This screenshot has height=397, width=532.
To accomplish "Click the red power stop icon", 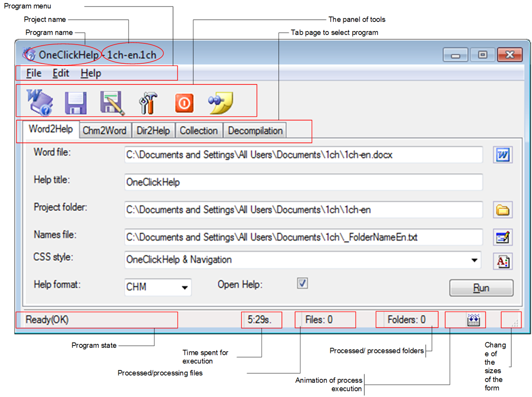I will [x=184, y=103].
